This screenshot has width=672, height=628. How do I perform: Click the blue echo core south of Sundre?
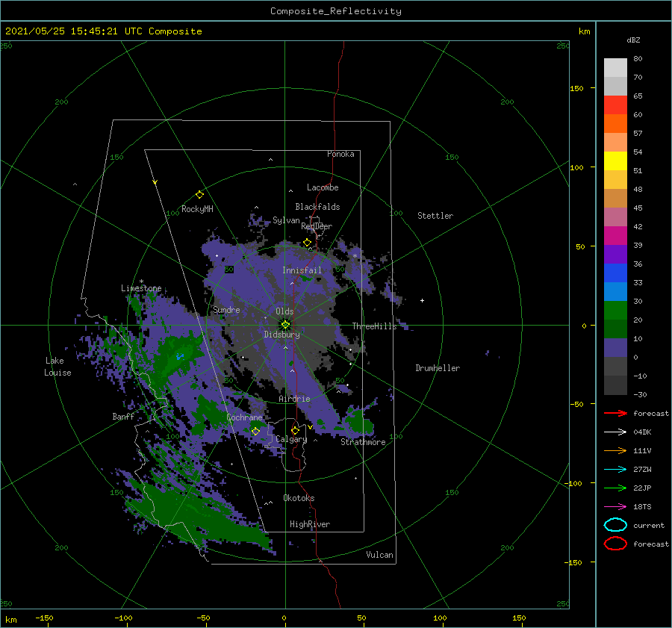click(180, 356)
